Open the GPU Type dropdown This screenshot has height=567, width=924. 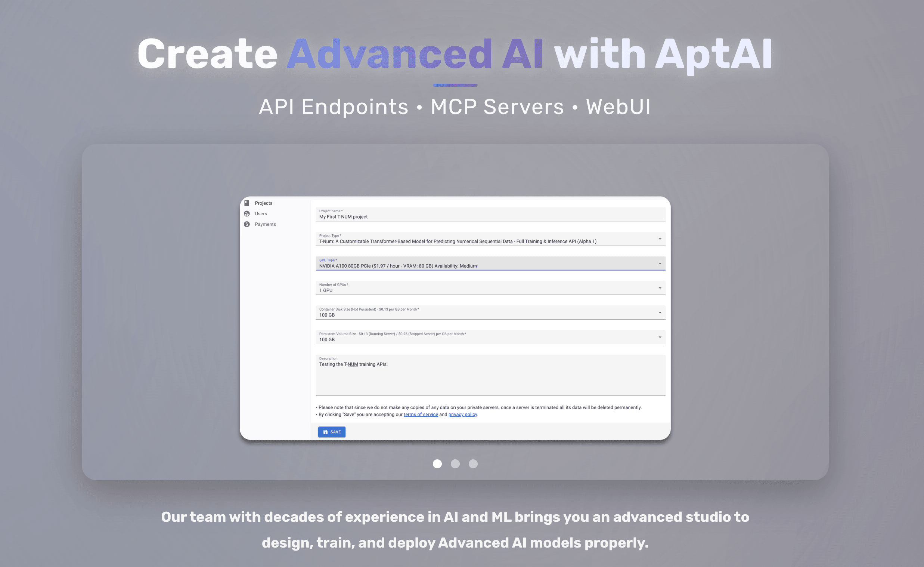[x=490, y=264]
